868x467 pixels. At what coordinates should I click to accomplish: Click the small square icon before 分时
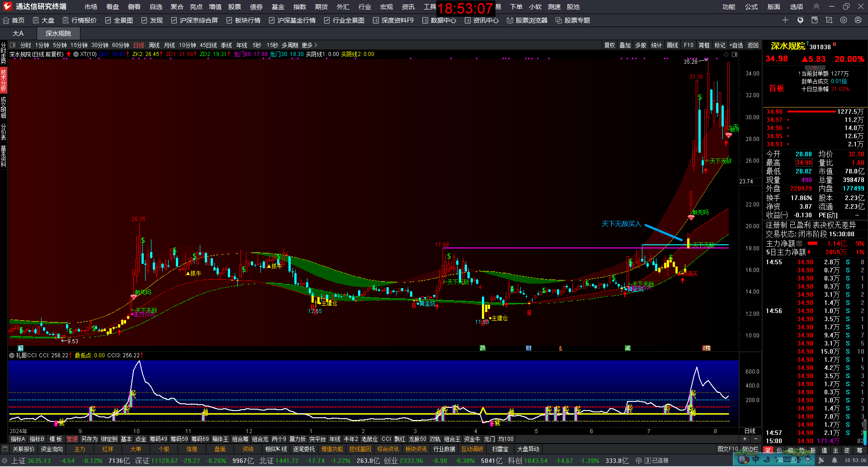(13, 45)
